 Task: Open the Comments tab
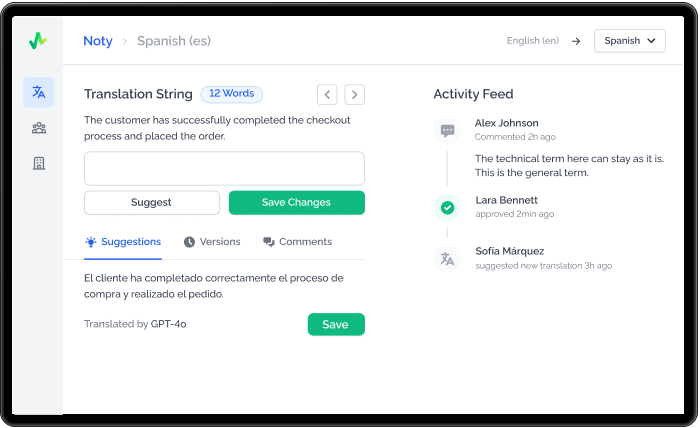point(297,242)
